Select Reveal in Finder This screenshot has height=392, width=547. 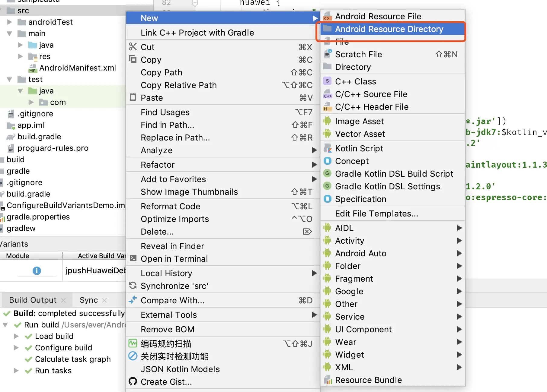pyautogui.click(x=223, y=246)
